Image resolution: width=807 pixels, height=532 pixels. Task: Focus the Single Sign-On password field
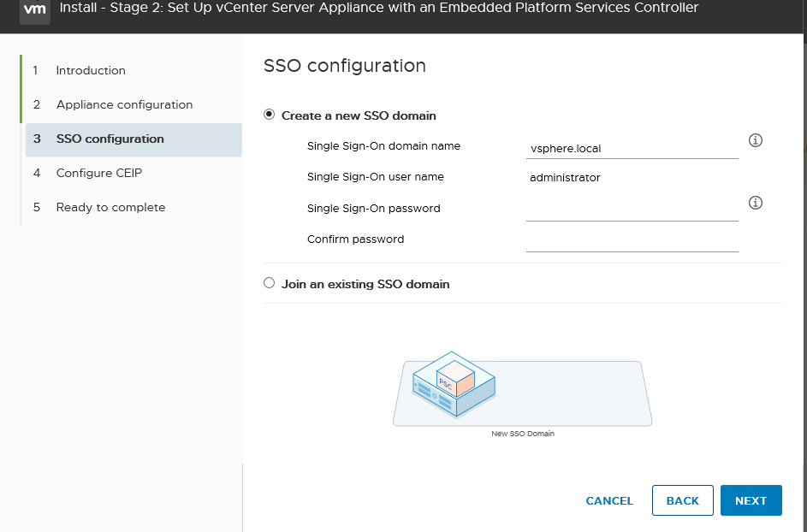pos(632,210)
